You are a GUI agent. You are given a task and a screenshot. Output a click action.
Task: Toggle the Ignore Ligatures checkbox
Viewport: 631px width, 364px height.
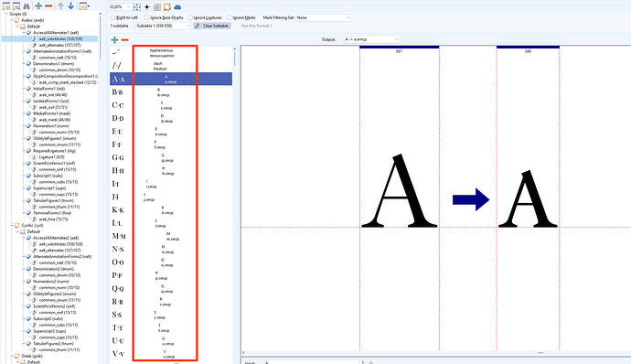[191, 17]
